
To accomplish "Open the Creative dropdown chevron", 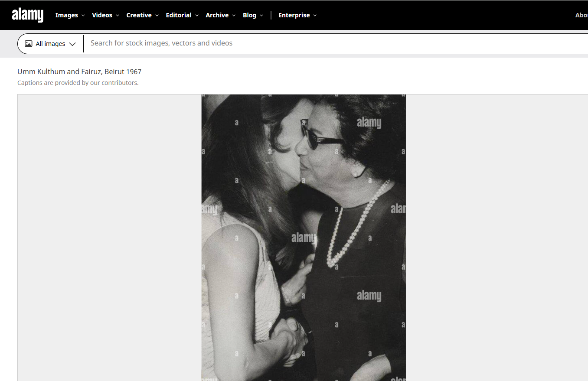I will 157,15.
